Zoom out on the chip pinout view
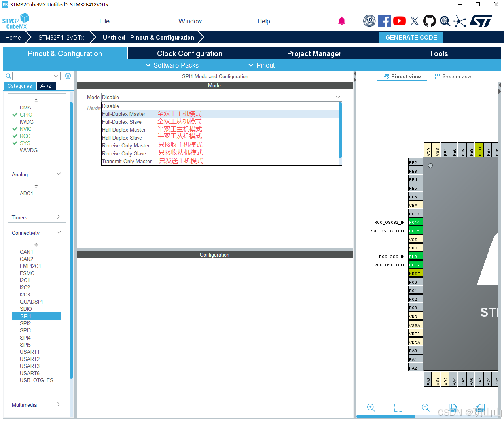Screen dimensions: 504x421 click(426, 408)
